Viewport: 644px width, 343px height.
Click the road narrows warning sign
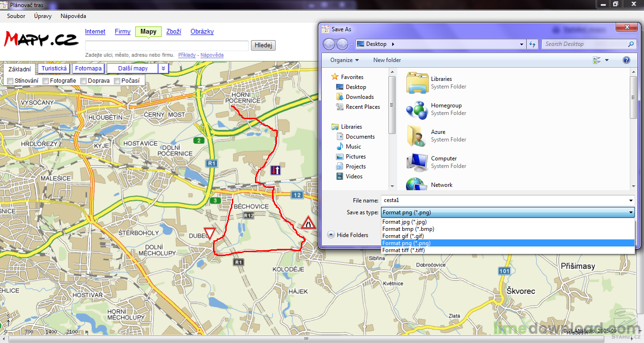coord(309,222)
